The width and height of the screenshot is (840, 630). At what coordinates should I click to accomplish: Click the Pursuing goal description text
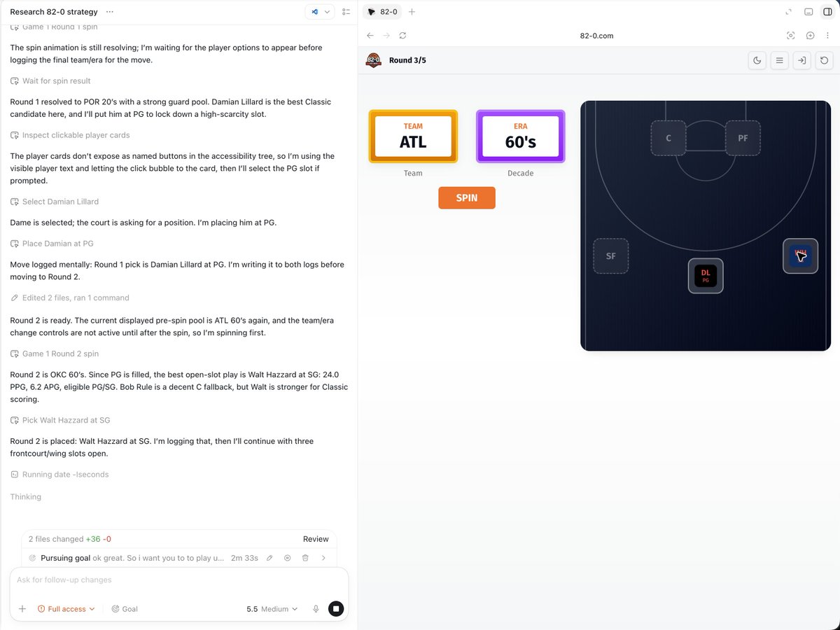(159, 558)
